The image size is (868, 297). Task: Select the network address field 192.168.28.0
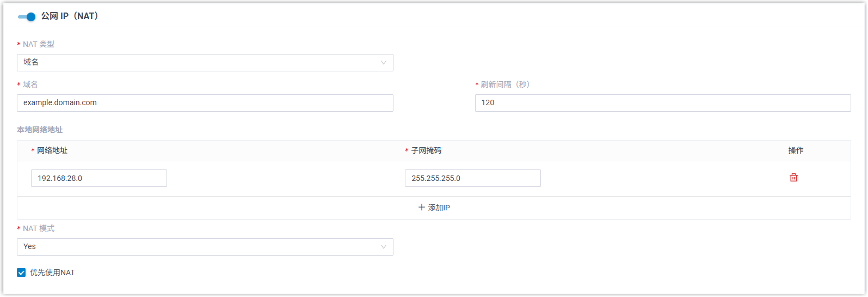click(99, 178)
